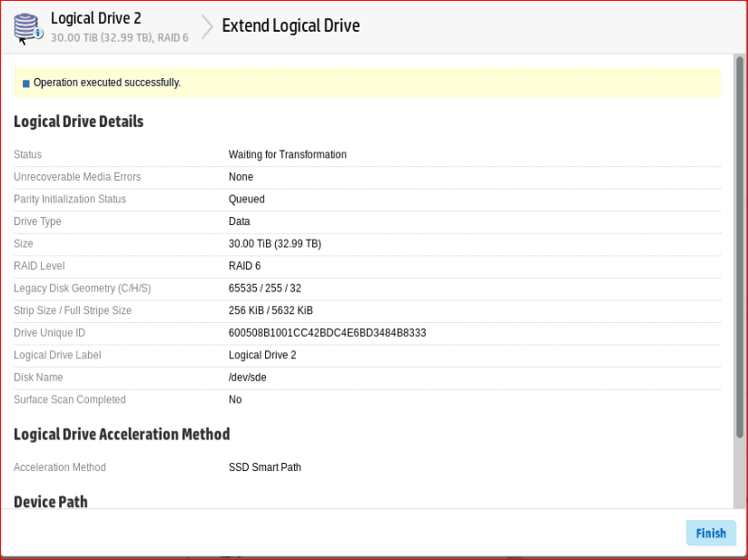This screenshot has height=560, width=748.
Task: Click the Extend Logical Drive breadcrumb title
Action: (x=290, y=25)
